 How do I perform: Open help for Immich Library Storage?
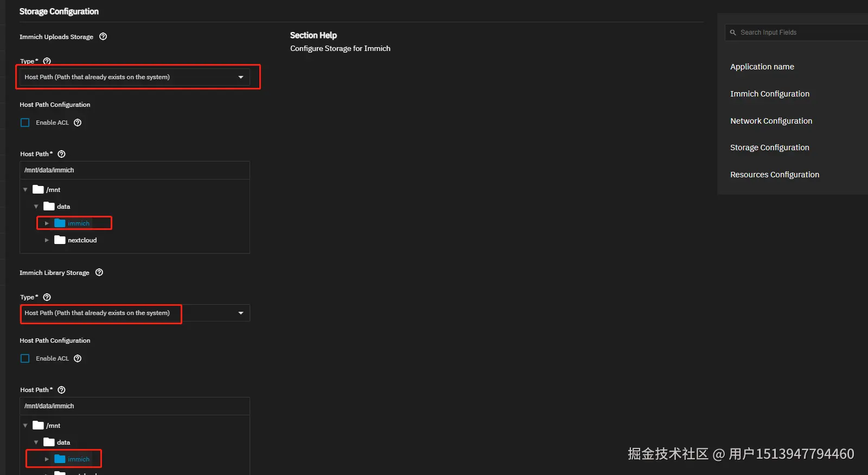coord(99,272)
